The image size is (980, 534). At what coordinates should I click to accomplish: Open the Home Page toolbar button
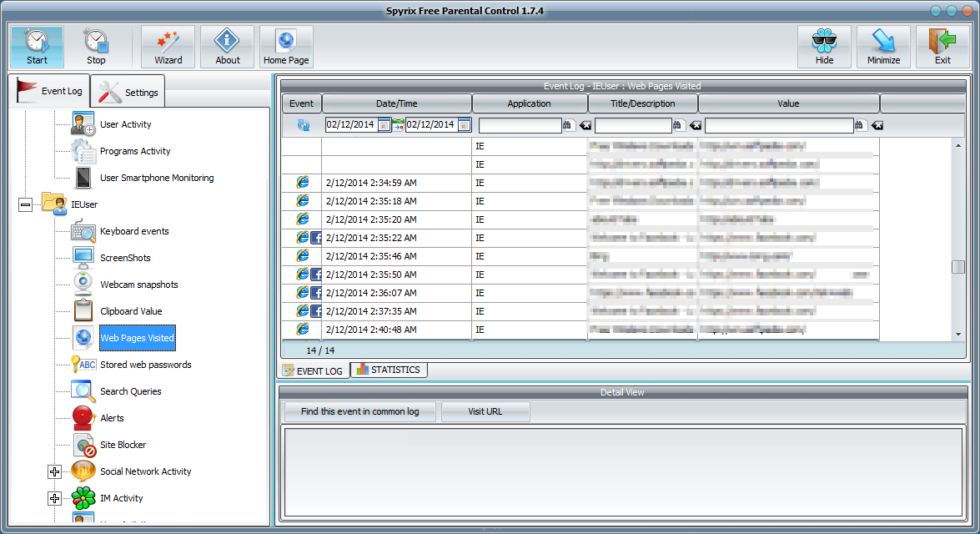click(286, 47)
